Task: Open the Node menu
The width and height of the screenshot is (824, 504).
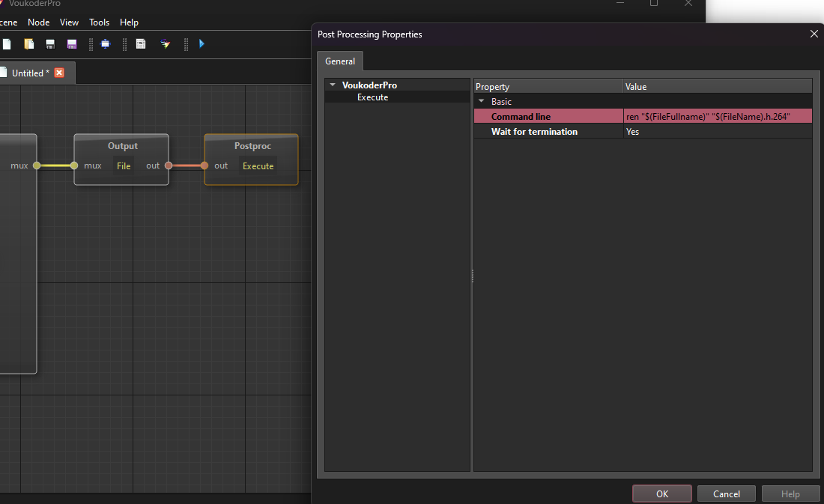Action: (x=39, y=22)
